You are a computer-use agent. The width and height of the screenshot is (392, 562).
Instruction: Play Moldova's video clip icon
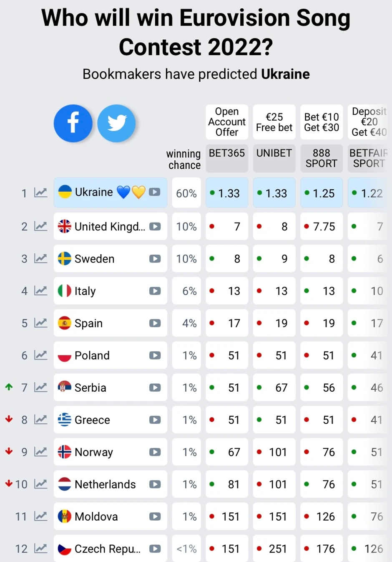(155, 516)
